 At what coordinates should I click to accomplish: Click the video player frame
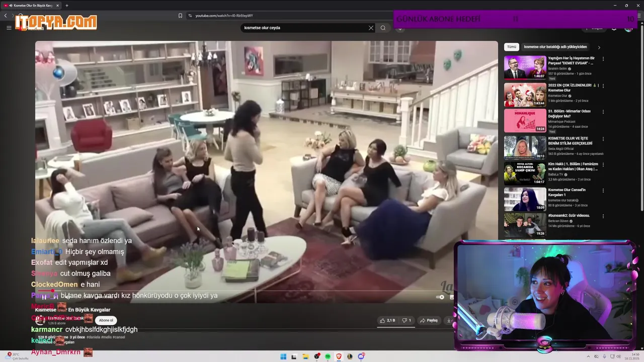pos(266,171)
